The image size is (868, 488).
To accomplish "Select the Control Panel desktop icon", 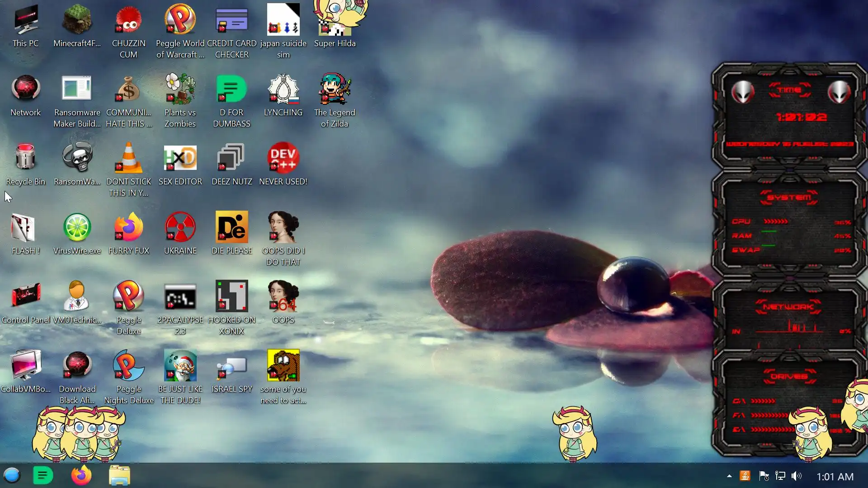I will (x=26, y=296).
